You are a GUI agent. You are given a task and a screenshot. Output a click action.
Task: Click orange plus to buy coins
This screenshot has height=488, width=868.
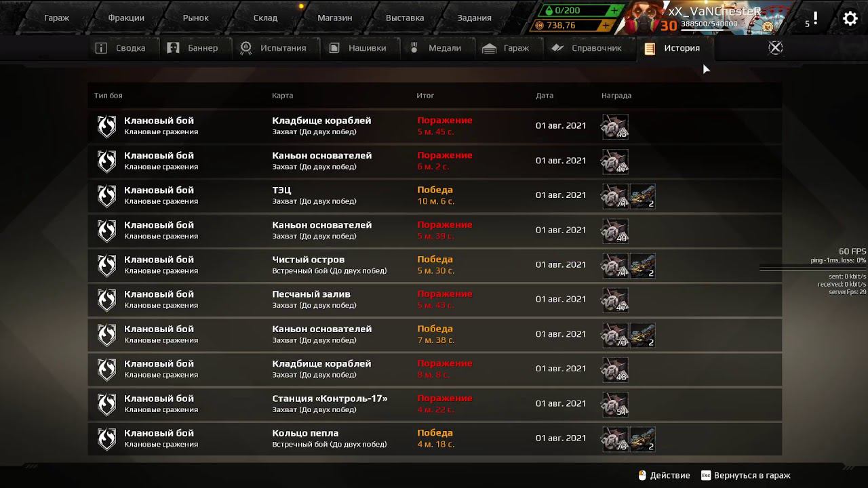(606, 26)
